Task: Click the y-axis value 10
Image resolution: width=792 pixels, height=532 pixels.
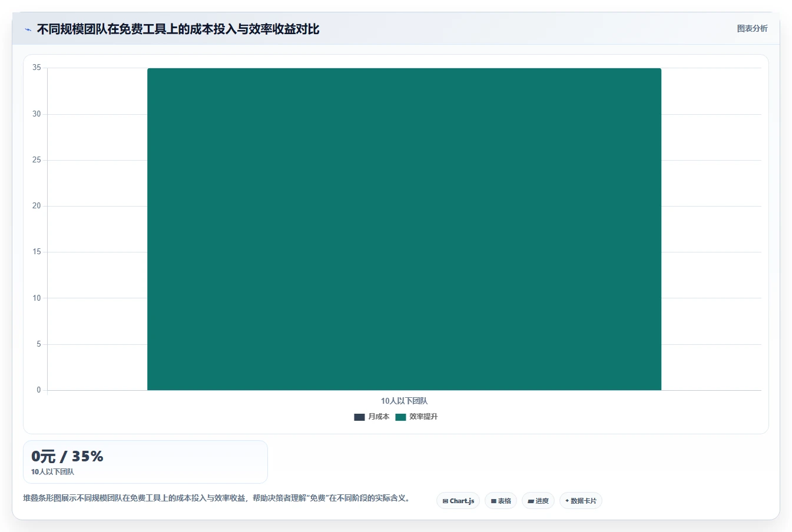Action: point(37,298)
